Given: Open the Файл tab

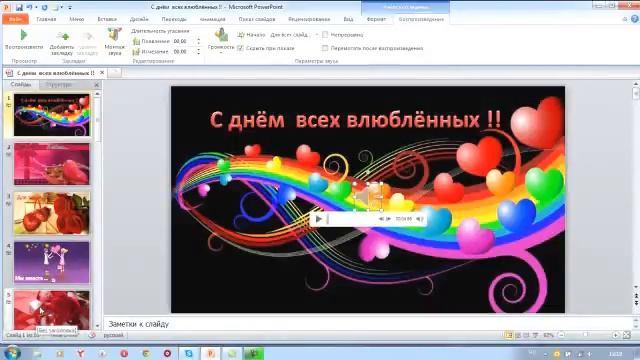Looking at the screenshot, I should (15, 19).
